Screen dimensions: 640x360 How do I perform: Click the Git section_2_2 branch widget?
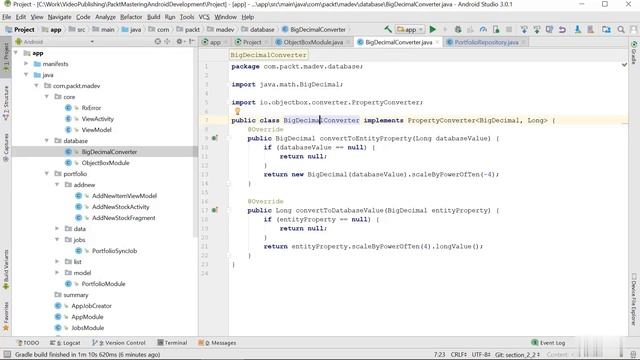[x=518, y=354]
